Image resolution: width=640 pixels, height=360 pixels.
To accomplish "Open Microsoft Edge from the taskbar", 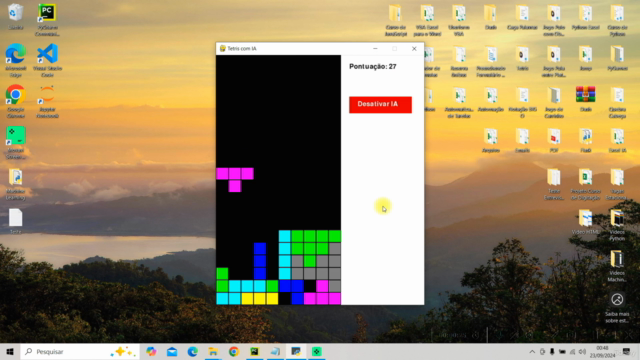I will click(x=193, y=351).
